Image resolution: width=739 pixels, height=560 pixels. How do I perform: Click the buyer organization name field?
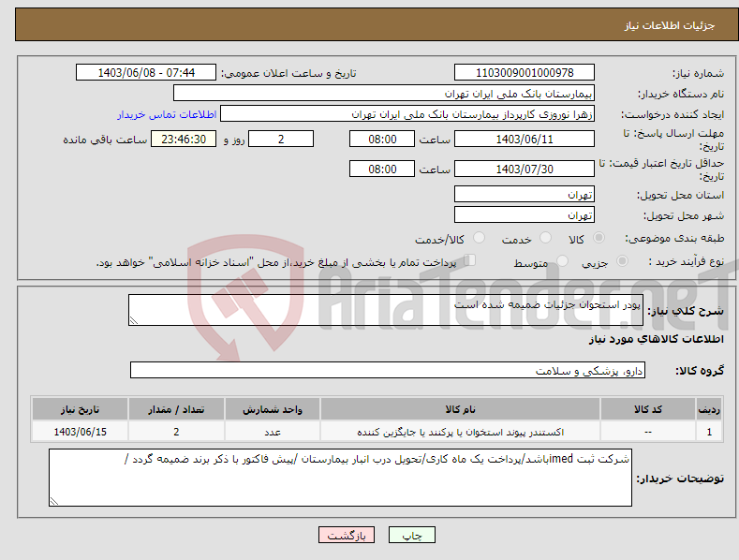(384, 94)
